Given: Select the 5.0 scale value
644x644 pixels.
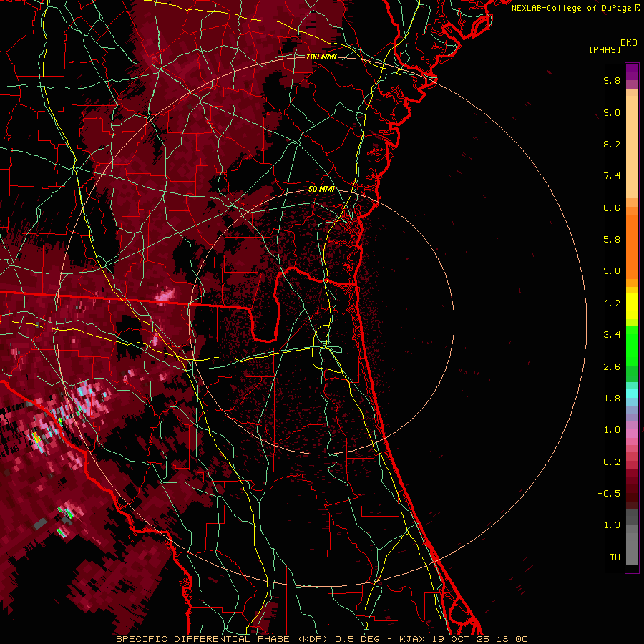Looking at the screenshot, I should [612, 271].
